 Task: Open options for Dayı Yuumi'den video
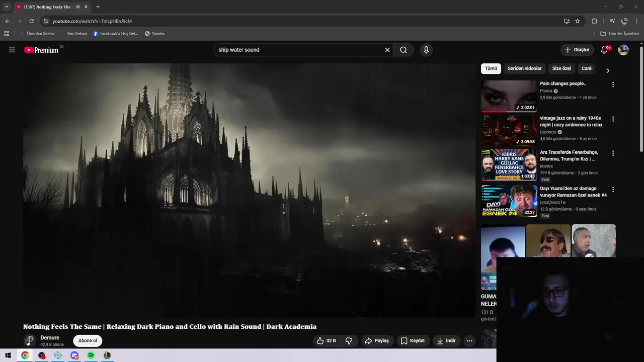pyautogui.click(x=613, y=190)
